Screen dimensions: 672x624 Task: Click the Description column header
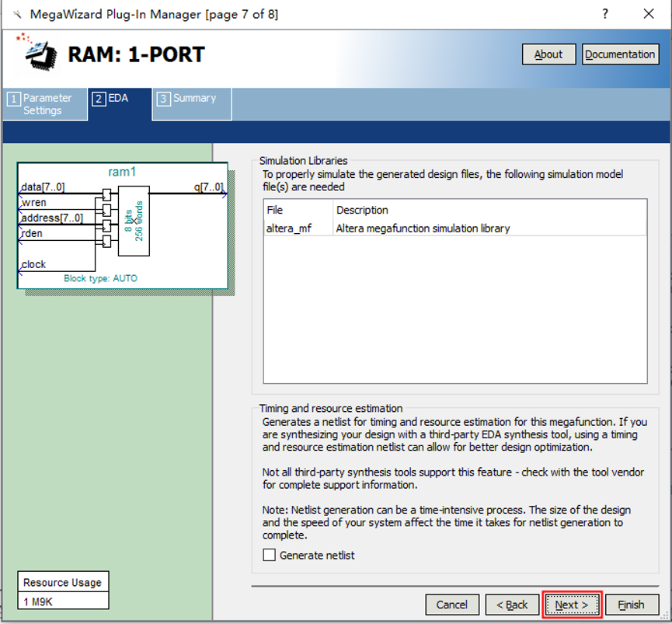(490, 210)
